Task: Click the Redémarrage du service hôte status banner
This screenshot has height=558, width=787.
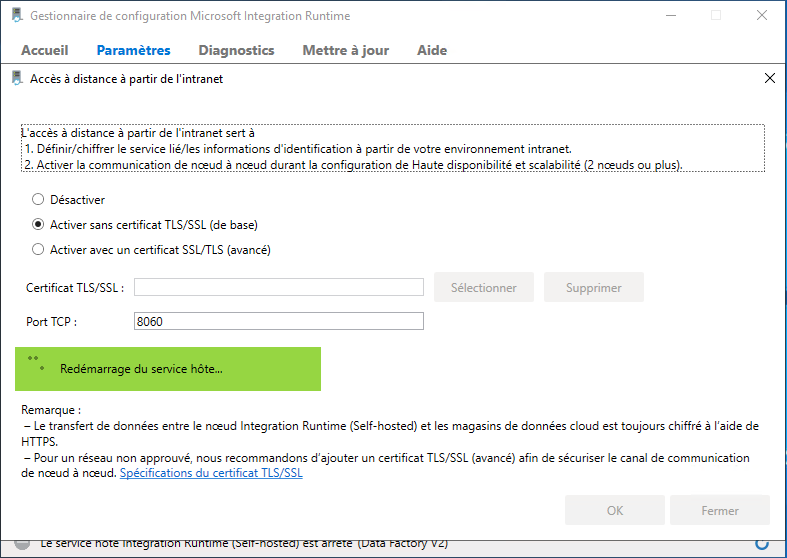Action: (x=168, y=369)
